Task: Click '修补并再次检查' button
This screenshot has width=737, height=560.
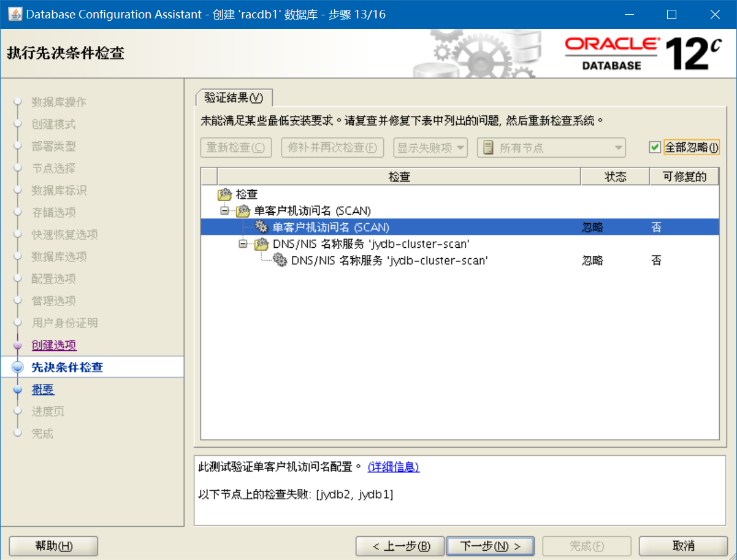Action: [x=332, y=148]
